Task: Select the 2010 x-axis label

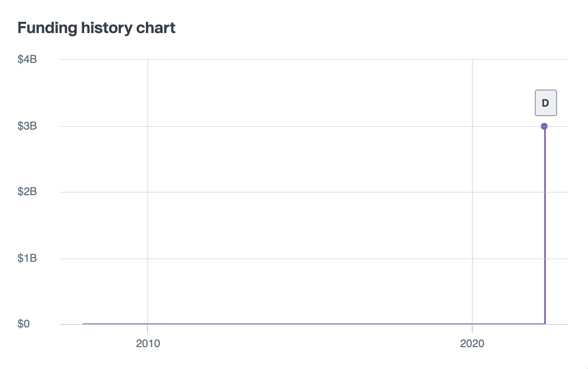Action: point(148,344)
